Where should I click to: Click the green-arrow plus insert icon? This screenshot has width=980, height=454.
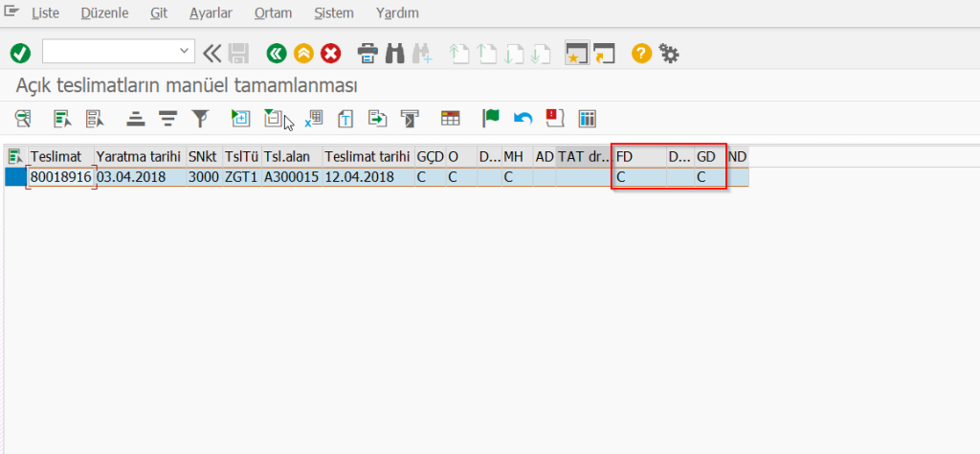240,118
